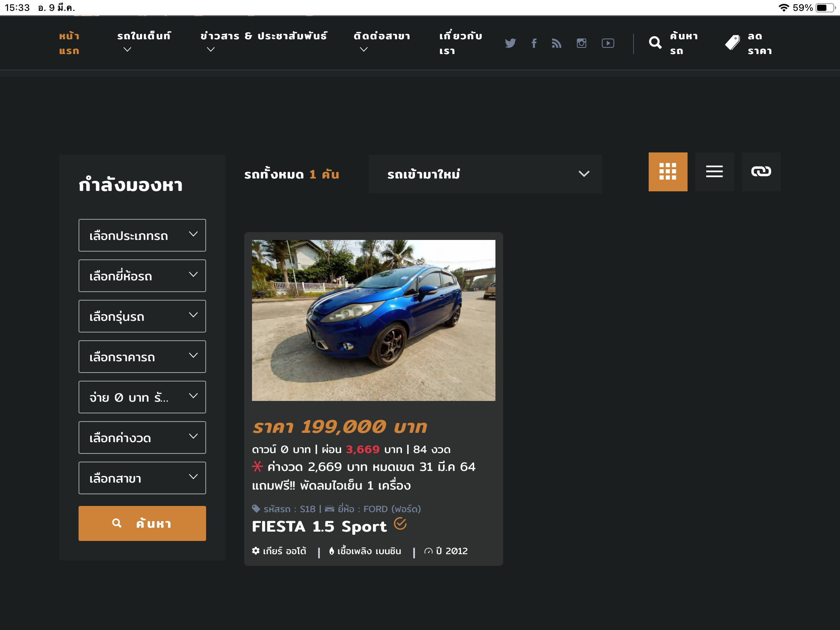Click the price tag ลดราคา icon

pyautogui.click(x=733, y=43)
